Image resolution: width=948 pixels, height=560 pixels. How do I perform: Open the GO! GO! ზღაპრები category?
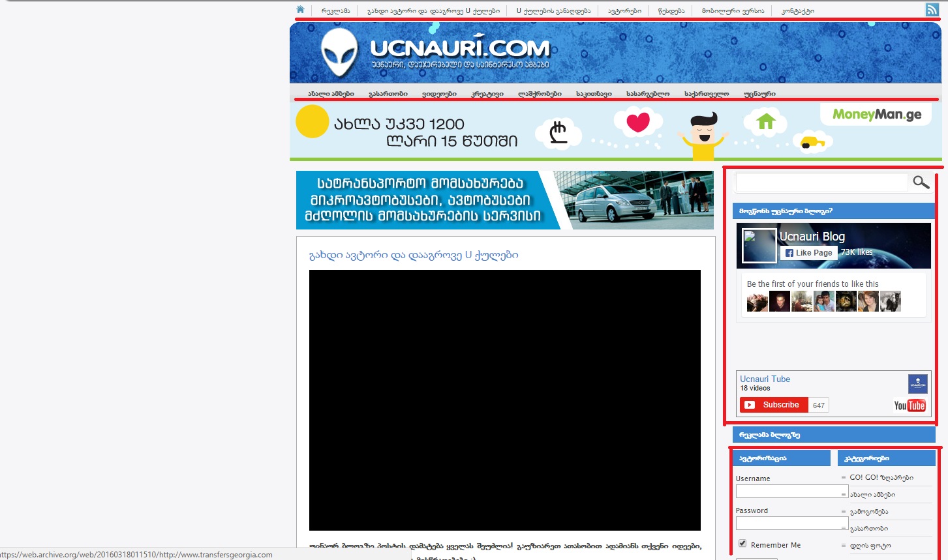coord(881,478)
